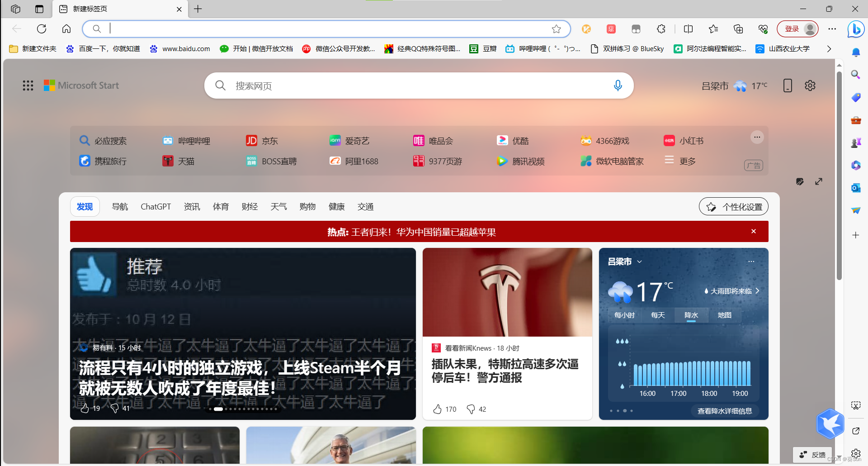868x466 pixels.
Task: Go to the home page icon
Action: coord(66,29)
